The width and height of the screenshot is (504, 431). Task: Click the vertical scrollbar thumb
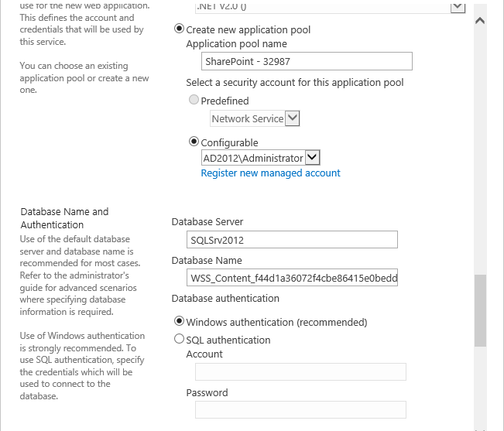click(x=480, y=310)
